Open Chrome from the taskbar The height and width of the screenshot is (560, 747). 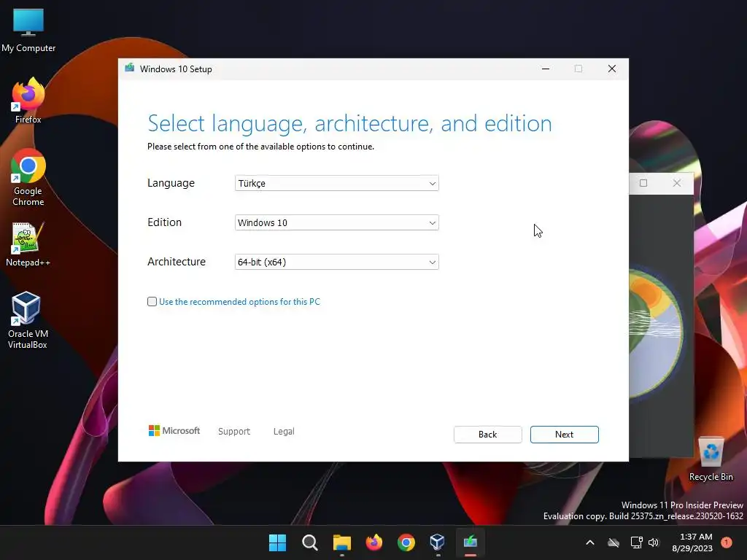point(406,542)
